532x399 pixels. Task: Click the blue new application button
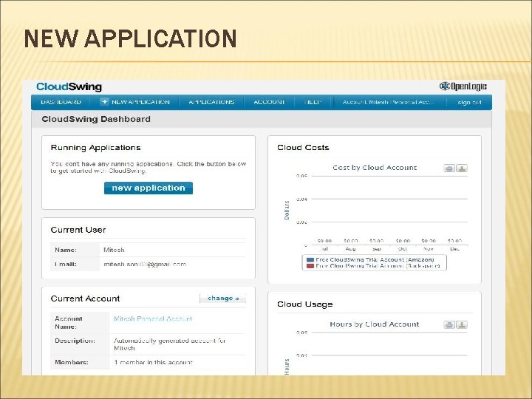tap(149, 188)
